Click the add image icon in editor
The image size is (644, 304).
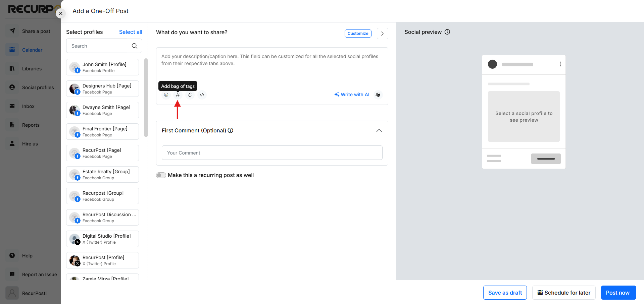pos(378,95)
